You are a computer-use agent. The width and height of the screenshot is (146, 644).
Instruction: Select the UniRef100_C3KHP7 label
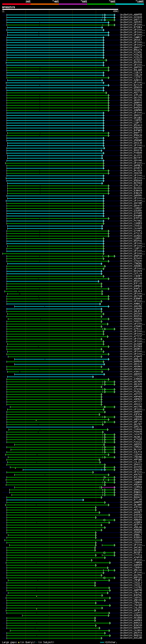pyautogui.click(x=131, y=276)
